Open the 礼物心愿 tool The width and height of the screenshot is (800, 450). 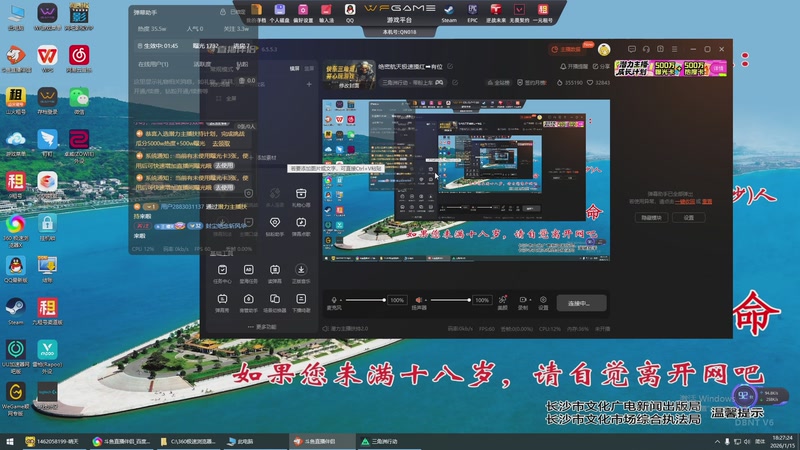point(301,197)
